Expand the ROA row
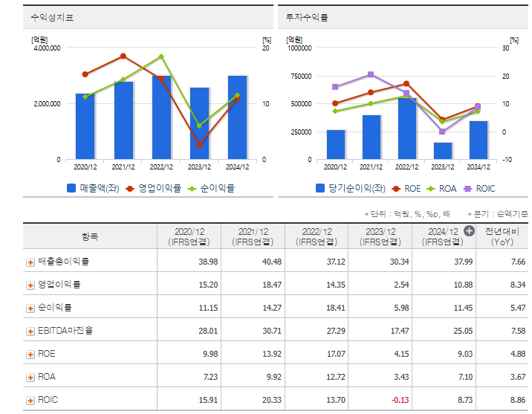 click(30, 378)
